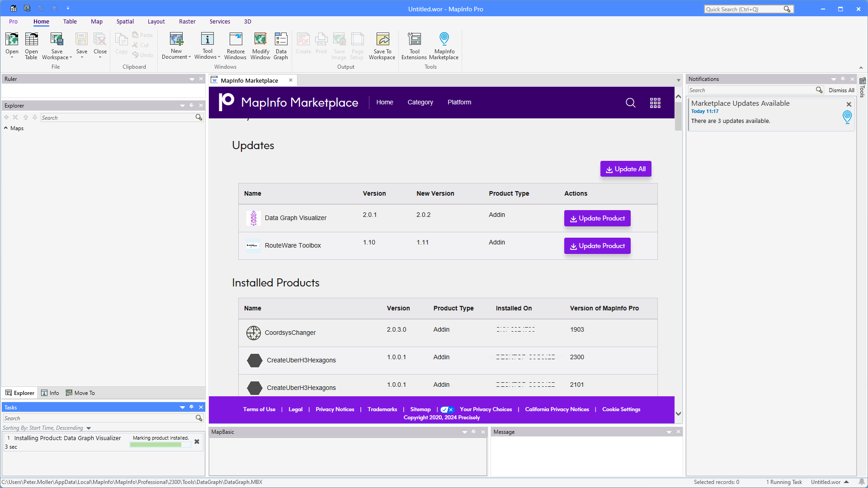868x488 pixels.
Task: Update the RouteWare Toolbox product
Action: point(597,246)
